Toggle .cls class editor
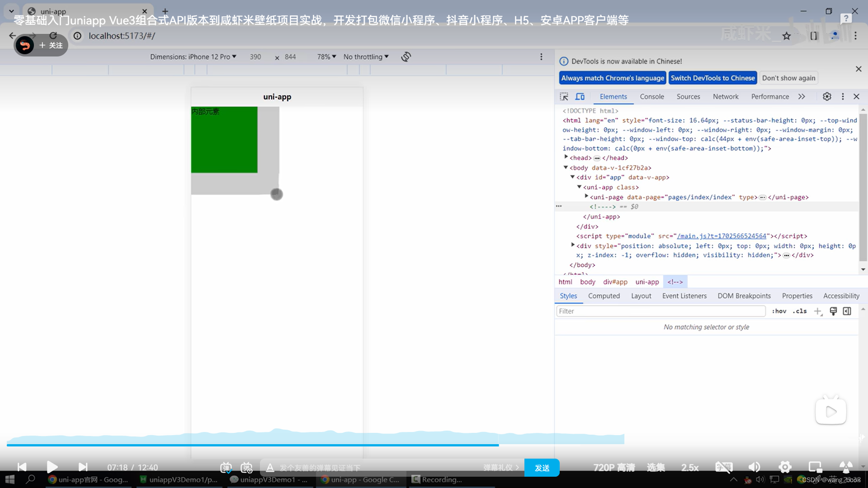 pyautogui.click(x=799, y=311)
